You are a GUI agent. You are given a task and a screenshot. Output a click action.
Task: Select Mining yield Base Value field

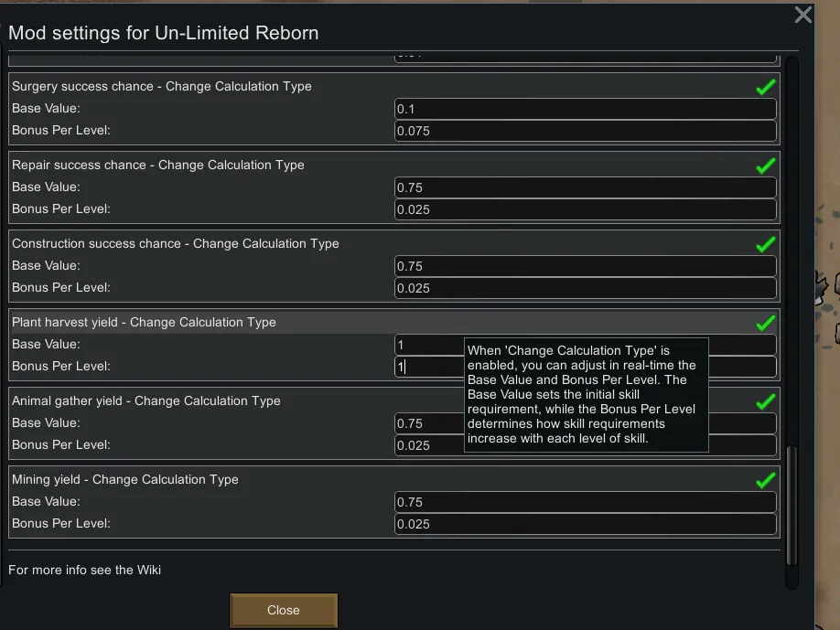point(586,502)
